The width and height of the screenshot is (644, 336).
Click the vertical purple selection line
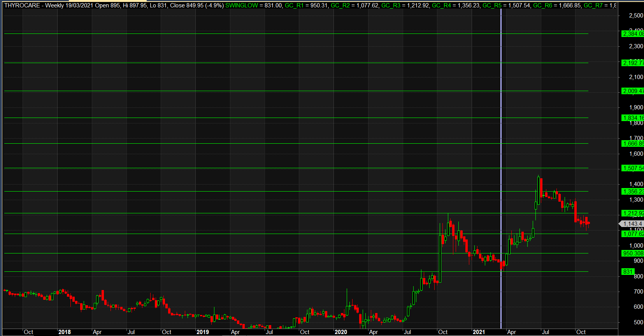(501, 156)
